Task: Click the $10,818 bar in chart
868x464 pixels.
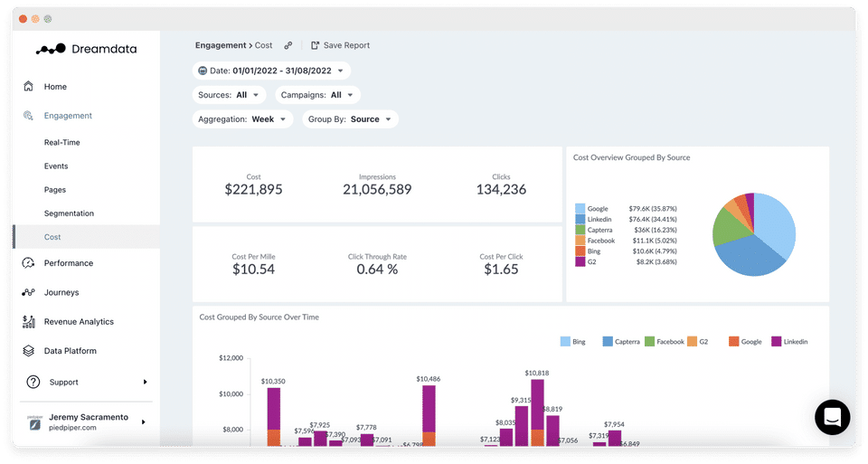Action: pos(537,412)
